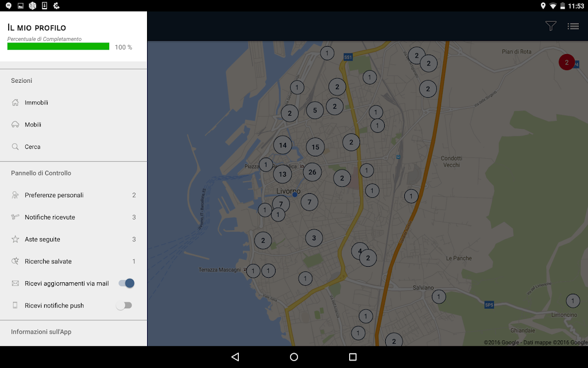Tap the green profile completion progress bar

[58, 46]
